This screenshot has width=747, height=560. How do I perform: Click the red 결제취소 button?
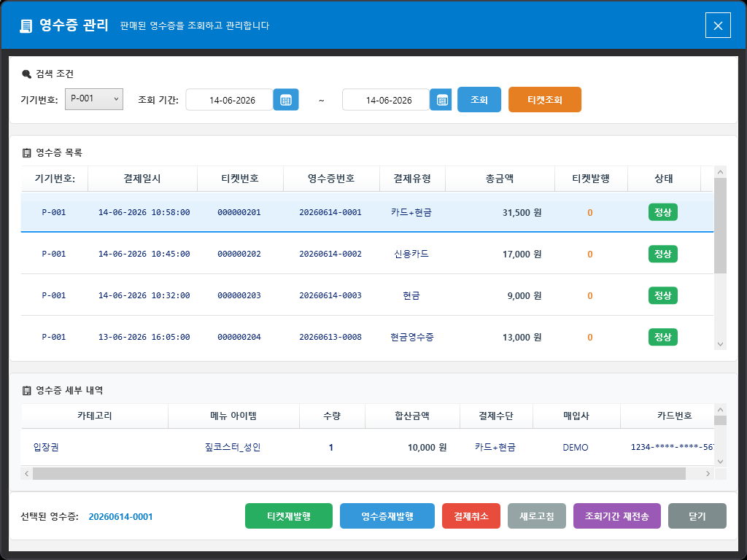471,516
